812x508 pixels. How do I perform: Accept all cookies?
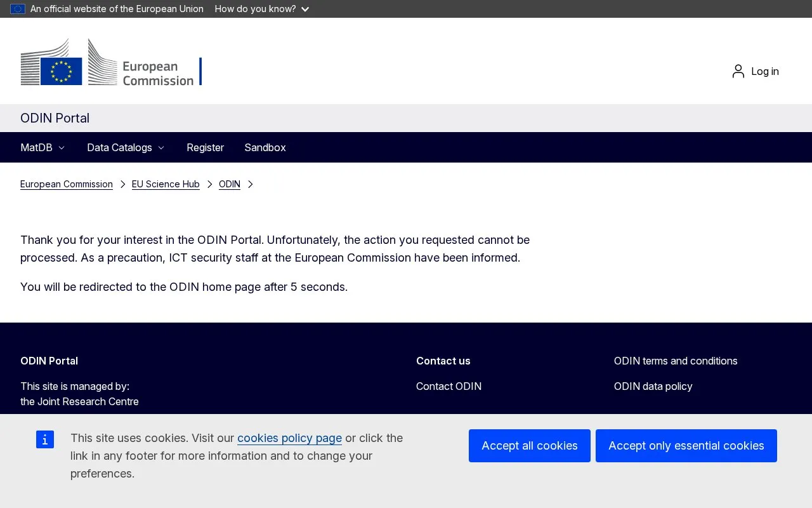[530, 446]
